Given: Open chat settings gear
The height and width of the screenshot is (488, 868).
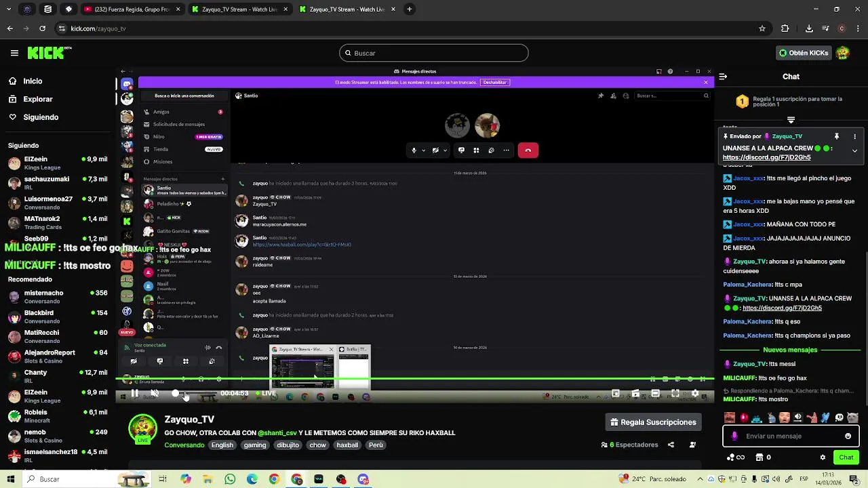Looking at the screenshot, I should click(823, 457).
